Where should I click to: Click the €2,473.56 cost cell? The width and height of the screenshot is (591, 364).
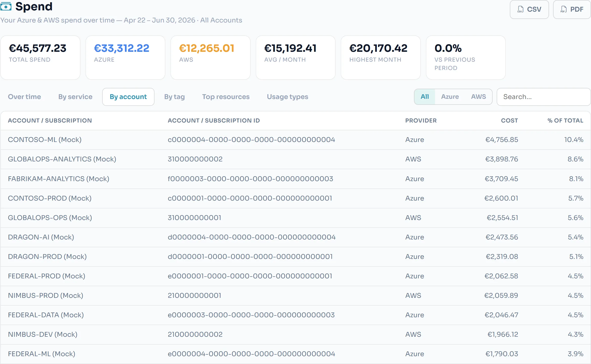pos(502,237)
